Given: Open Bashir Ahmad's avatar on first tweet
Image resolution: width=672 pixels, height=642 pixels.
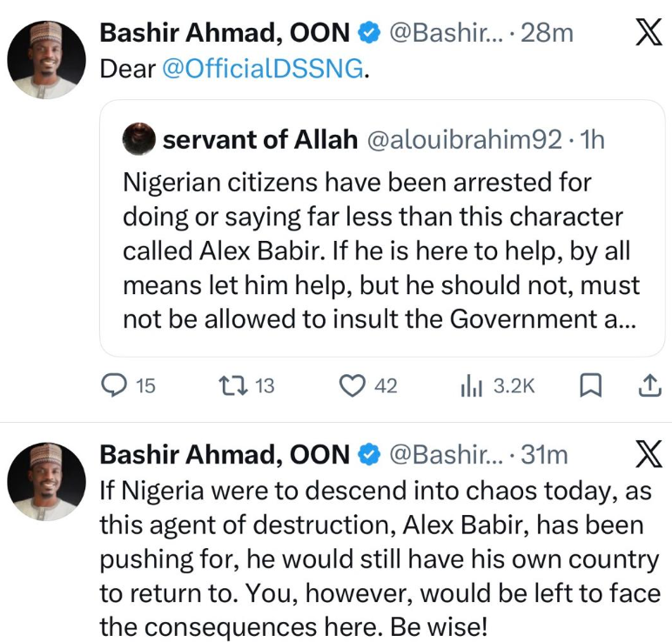Looking at the screenshot, I should point(46,59).
